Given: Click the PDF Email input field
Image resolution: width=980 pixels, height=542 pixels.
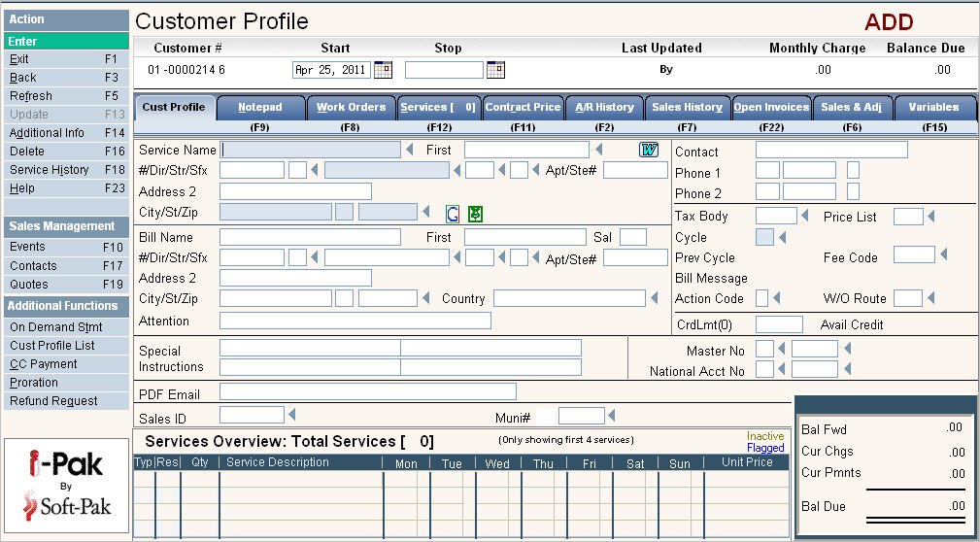Looking at the screenshot, I should 368,392.
